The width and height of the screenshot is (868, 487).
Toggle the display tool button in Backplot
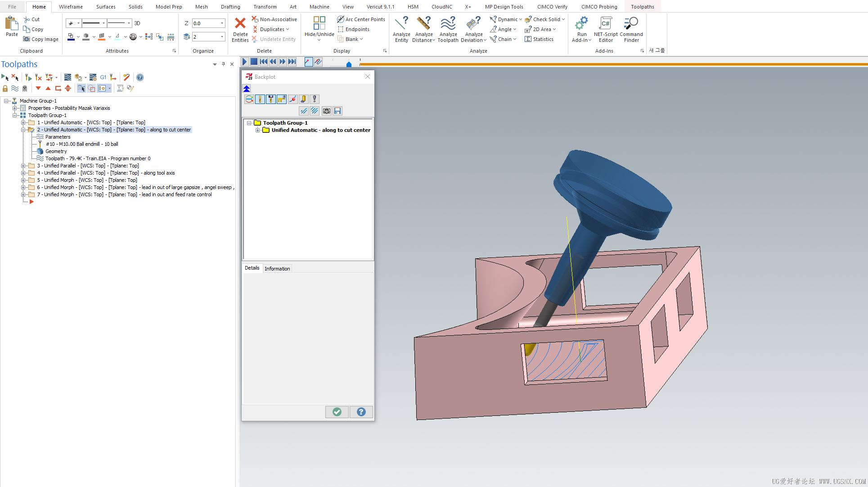(x=260, y=99)
